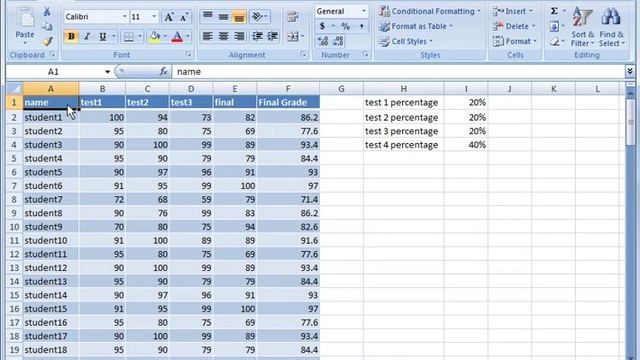Select column F header

288,89
